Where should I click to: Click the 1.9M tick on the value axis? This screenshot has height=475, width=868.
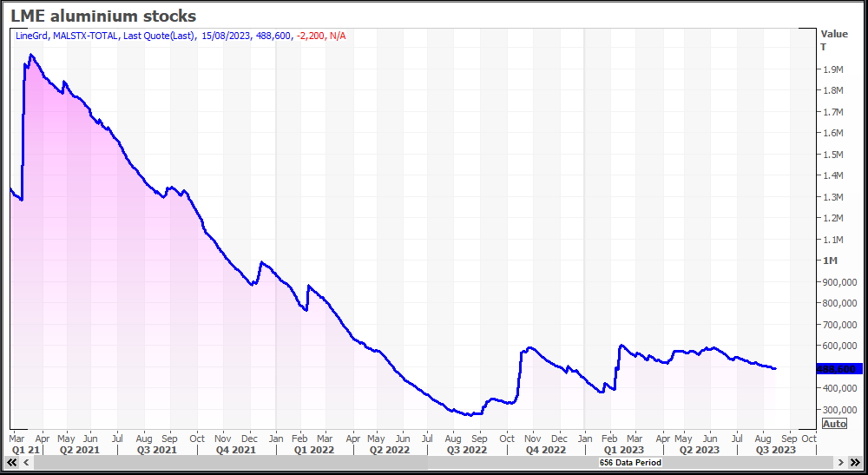pos(832,69)
